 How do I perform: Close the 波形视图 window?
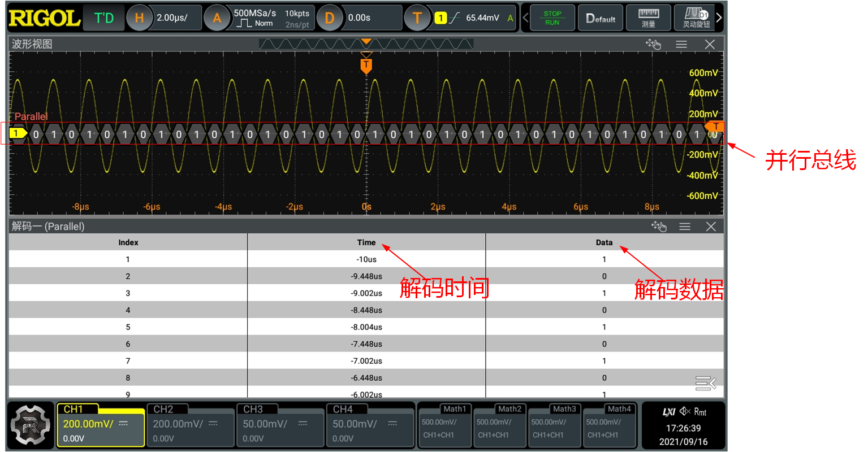point(710,44)
